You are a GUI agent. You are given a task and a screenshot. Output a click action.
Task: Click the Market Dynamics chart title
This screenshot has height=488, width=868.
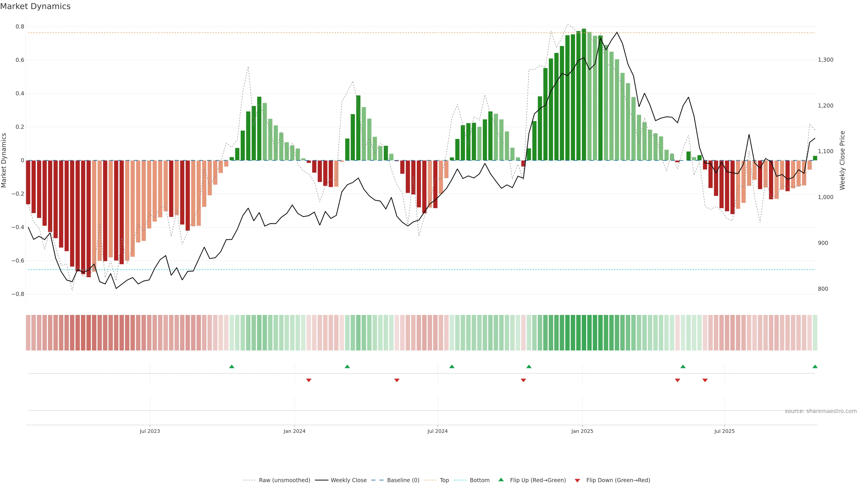tap(35, 6)
